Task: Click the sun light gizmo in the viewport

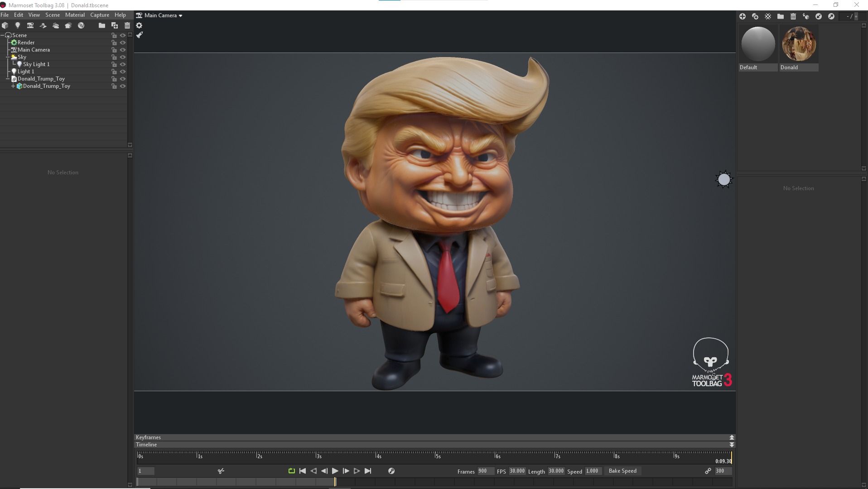Action: coord(724,180)
